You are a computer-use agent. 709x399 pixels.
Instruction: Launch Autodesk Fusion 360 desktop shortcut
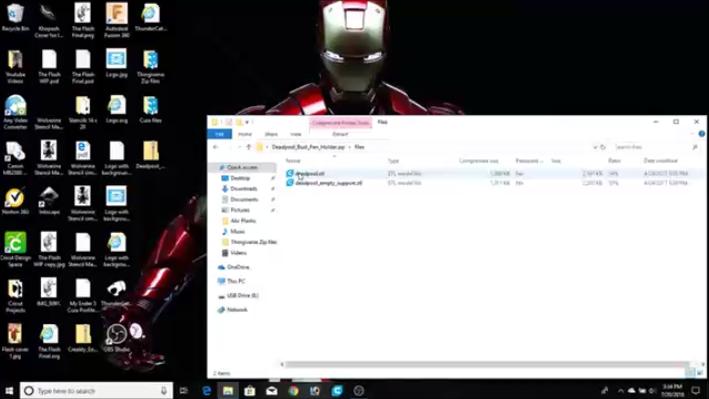point(117,20)
